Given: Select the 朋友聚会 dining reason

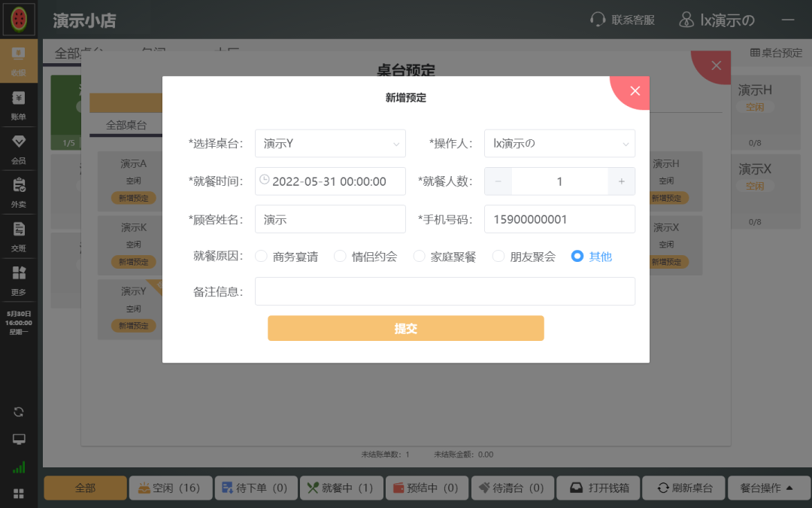Looking at the screenshot, I should click(524, 257).
